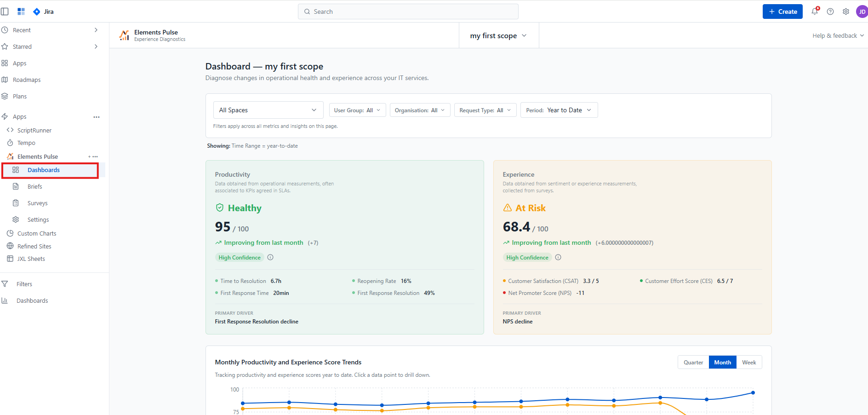Click the Plans layers icon
868x415 pixels.
point(5,96)
